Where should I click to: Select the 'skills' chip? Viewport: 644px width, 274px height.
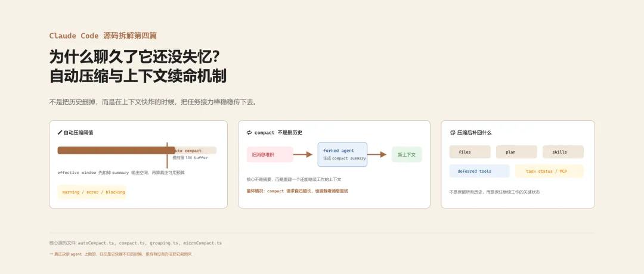563,152
